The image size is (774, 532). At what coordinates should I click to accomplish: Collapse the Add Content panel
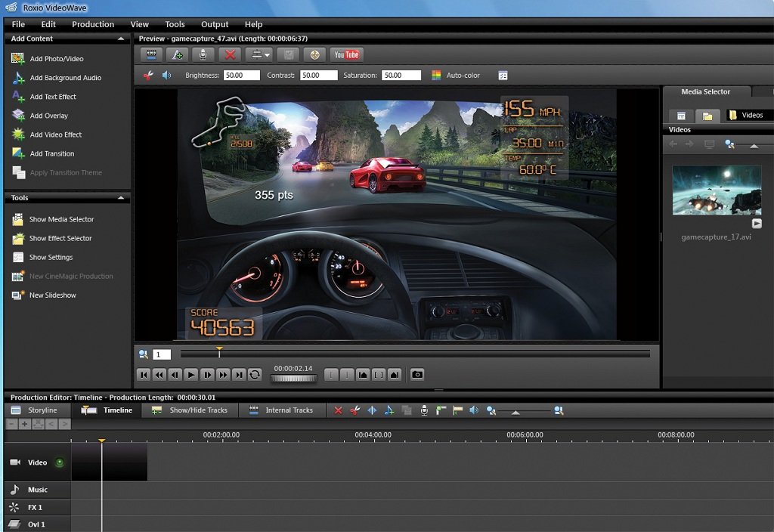point(121,39)
